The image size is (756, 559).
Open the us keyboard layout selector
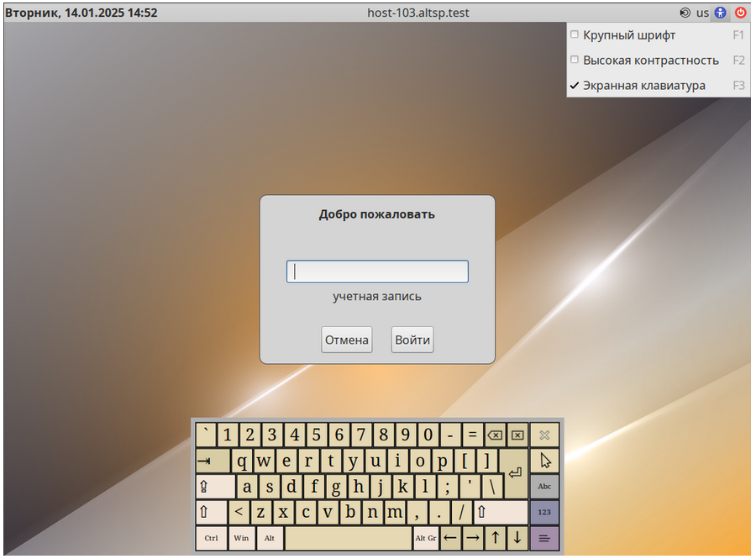pos(702,13)
